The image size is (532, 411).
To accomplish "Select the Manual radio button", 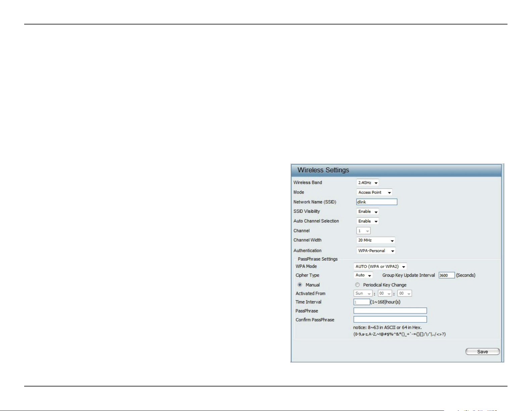I will pyautogui.click(x=300, y=285).
